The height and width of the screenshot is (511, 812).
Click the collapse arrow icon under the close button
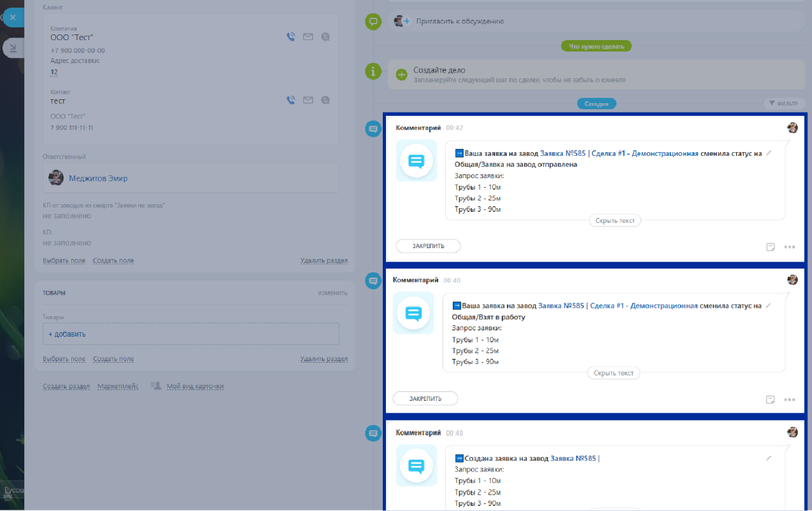point(13,48)
